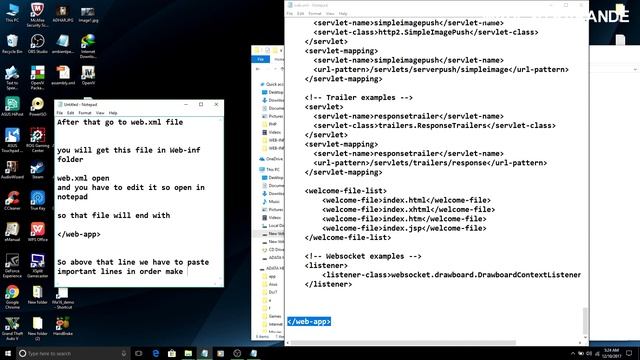Select CCleaner desktop icon
This screenshot has width=640, height=360.
[x=12, y=201]
